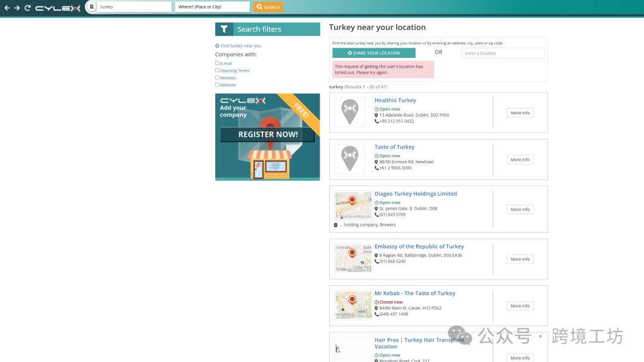Click the Where place or city field

pyautogui.click(x=212, y=7)
